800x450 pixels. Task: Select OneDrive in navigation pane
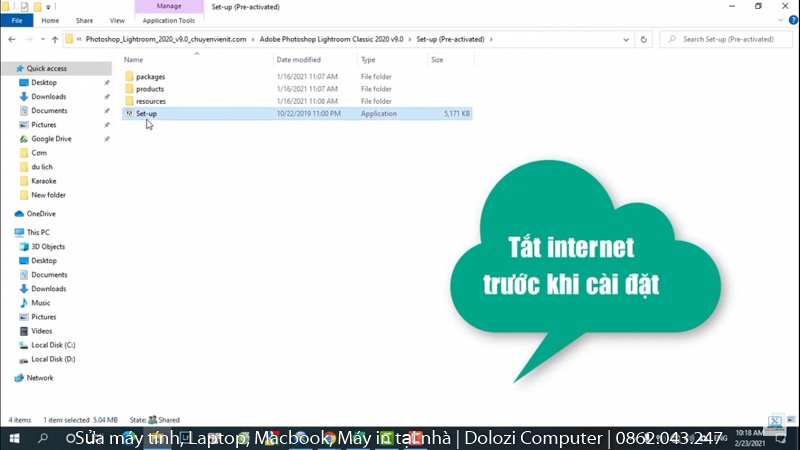tap(41, 214)
